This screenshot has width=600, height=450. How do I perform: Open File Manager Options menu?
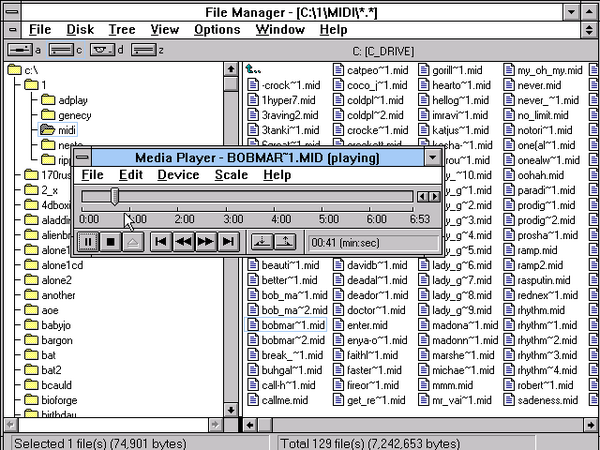point(217,29)
